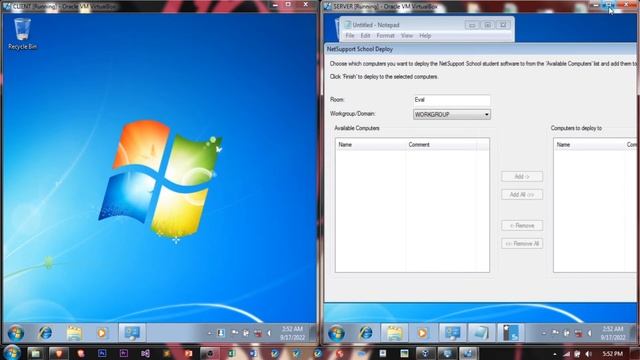Switch to Notepad in the SERVER VM taskbar
The width and height of the screenshot is (640, 360).
481,333
